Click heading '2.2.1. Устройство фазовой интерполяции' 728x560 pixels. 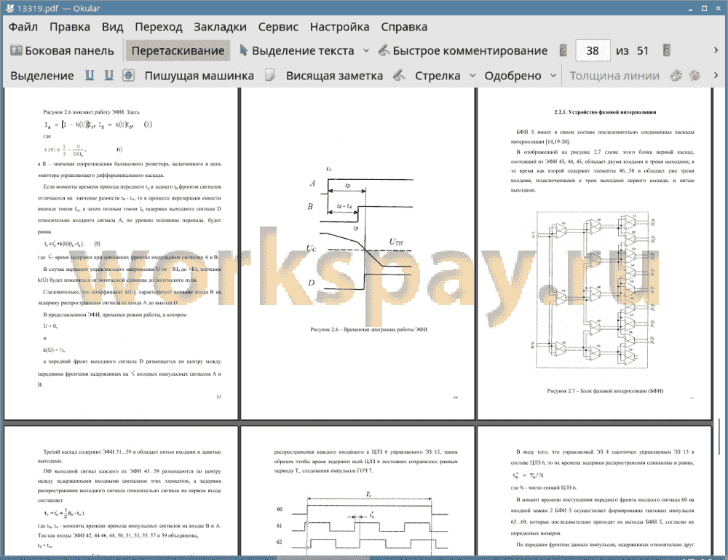tap(605, 112)
